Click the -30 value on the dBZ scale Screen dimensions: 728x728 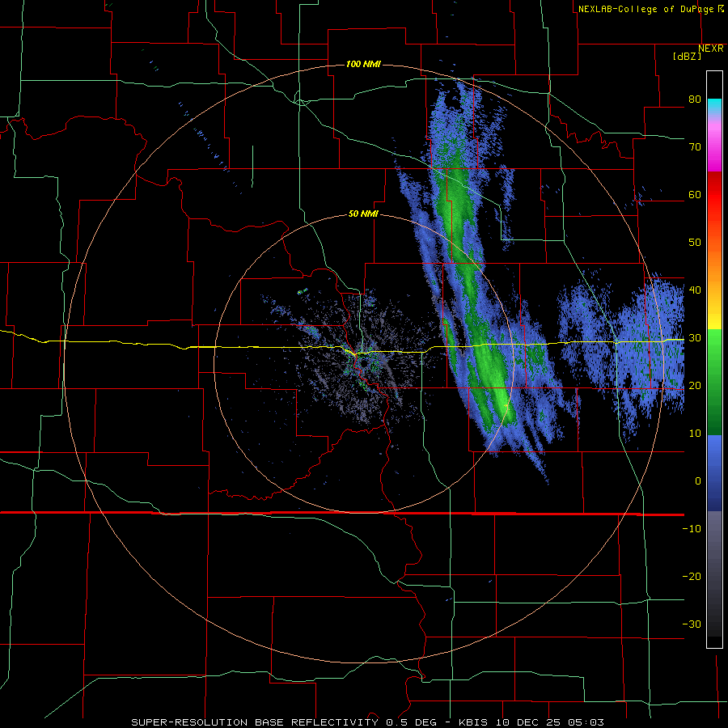(x=692, y=624)
